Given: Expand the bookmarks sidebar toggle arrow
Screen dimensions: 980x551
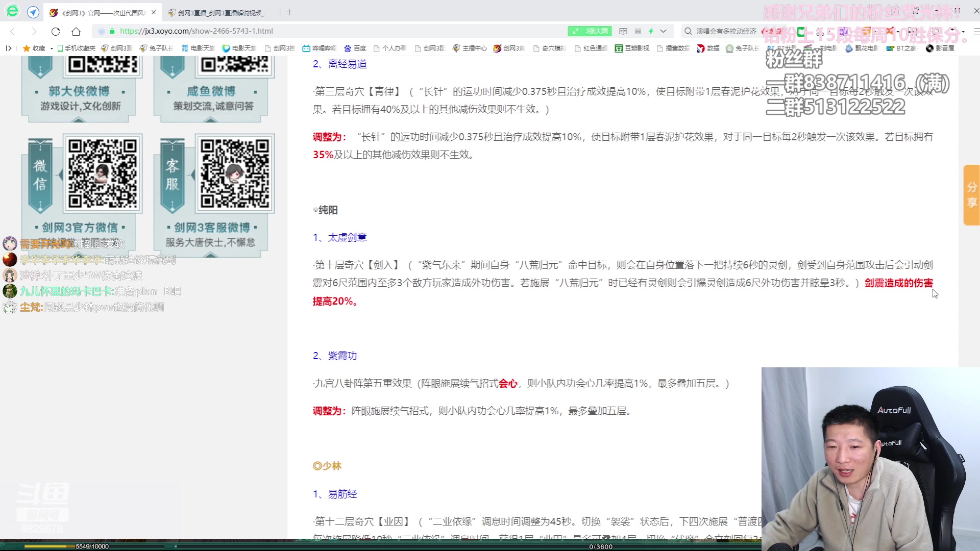Looking at the screenshot, I should pyautogui.click(x=8, y=48).
